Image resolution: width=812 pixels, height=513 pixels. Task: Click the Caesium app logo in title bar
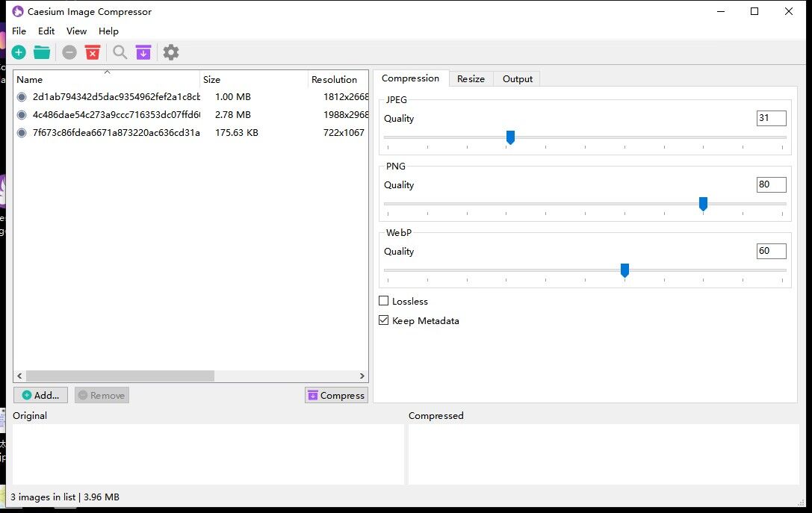tap(18, 11)
